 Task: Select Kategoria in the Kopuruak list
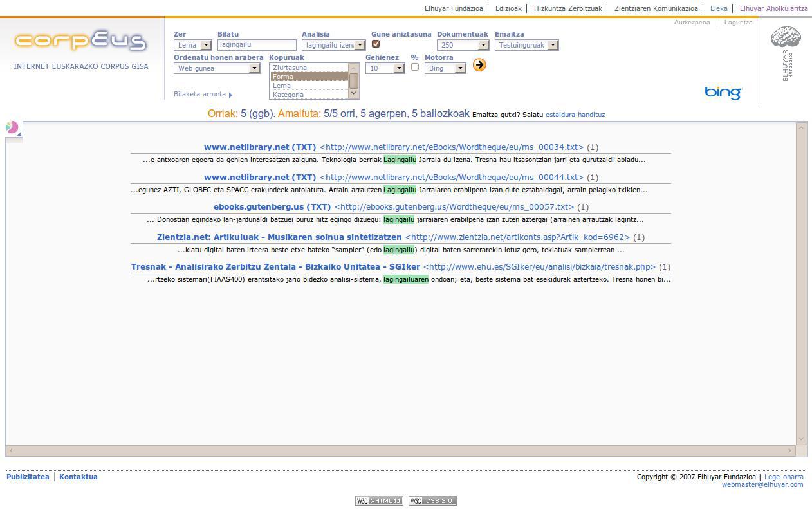click(309, 95)
